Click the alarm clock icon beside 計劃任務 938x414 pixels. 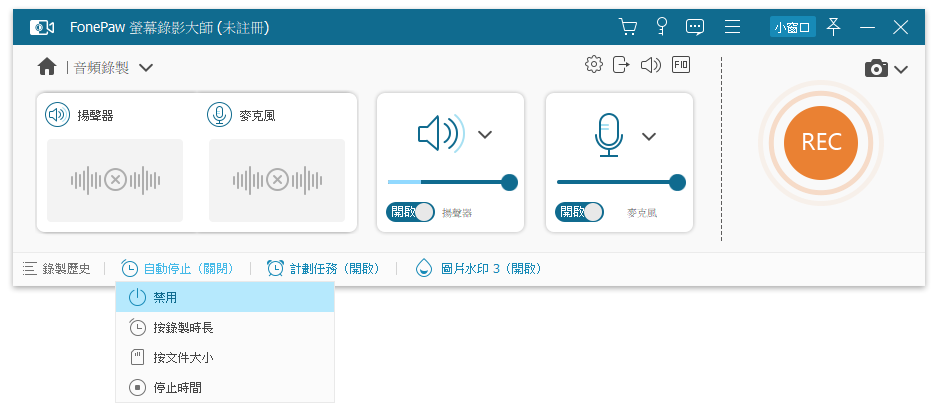pos(275,268)
